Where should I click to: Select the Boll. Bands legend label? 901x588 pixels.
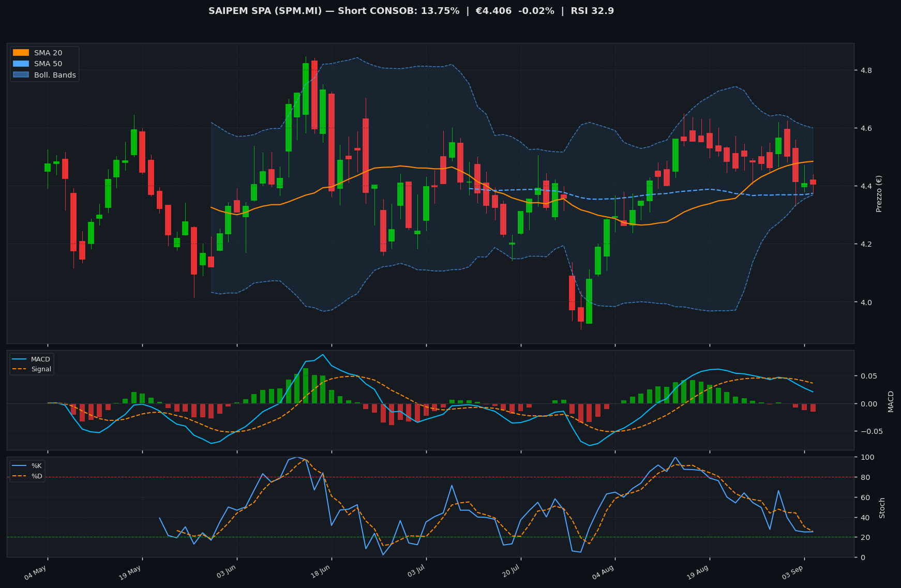coord(55,76)
